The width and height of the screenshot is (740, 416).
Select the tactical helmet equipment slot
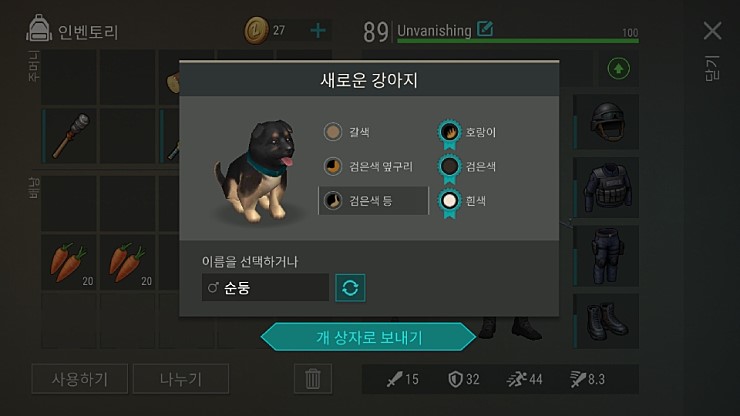coord(607,122)
